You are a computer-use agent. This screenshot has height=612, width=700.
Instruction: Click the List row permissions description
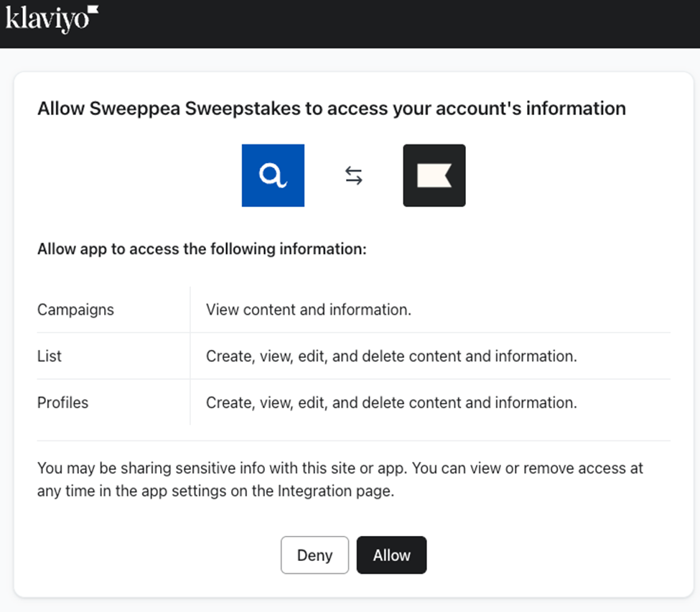click(391, 356)
